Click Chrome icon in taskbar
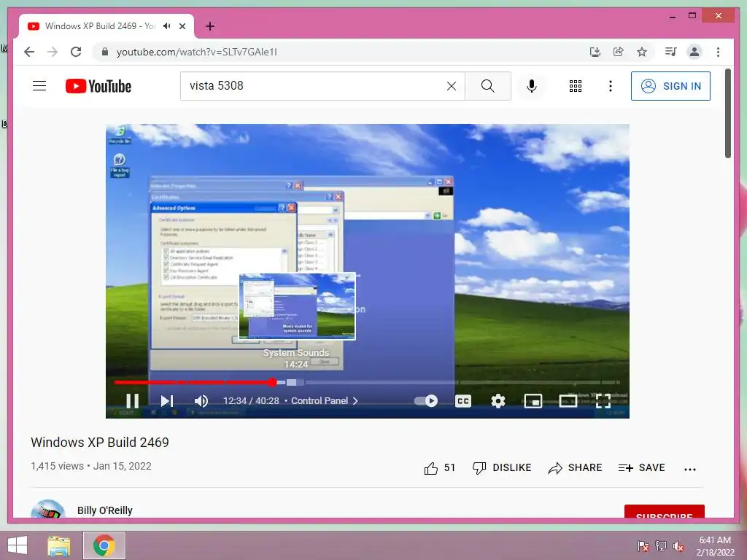Viewport: 747px width, 560px height. point(104,545)
